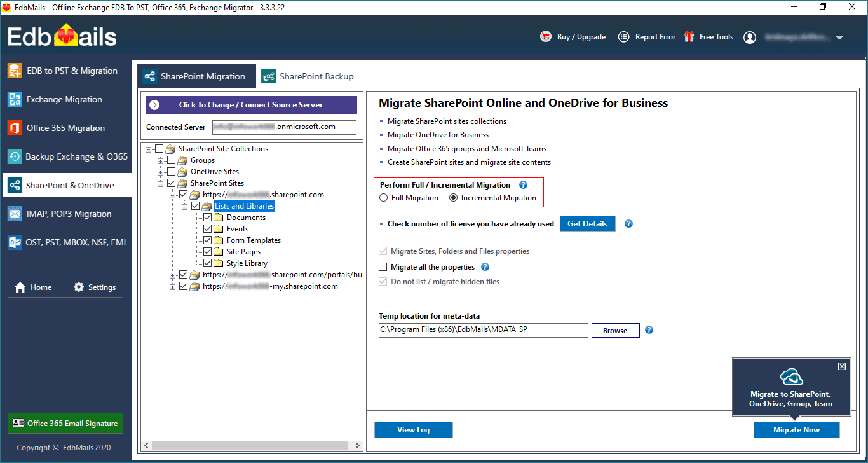Click help icon beside Incremental Migration heading

tap(524, 185)
